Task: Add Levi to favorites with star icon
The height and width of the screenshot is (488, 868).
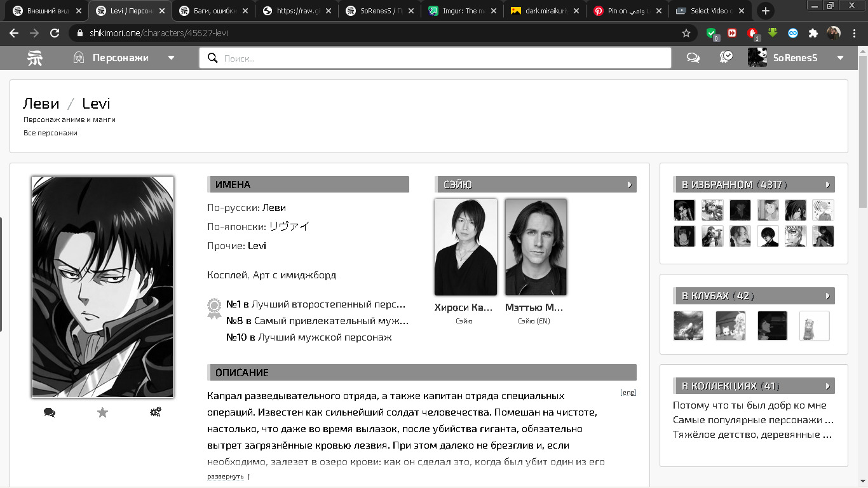Action: (x=102, y=412)
